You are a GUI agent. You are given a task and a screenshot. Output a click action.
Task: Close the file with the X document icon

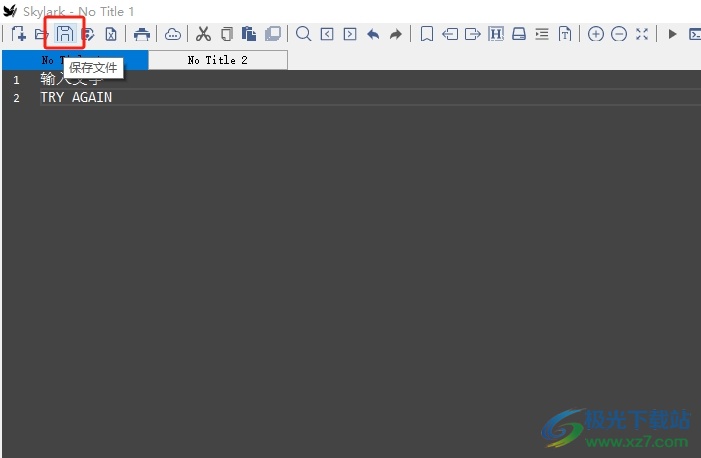[x=111, y=34]
